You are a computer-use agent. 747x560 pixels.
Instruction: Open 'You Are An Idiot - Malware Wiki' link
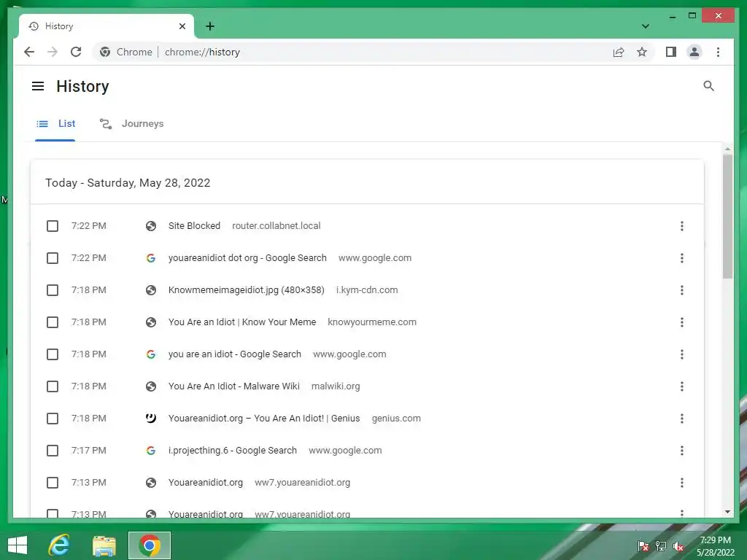pyautogui.click(x=234, y=386)
